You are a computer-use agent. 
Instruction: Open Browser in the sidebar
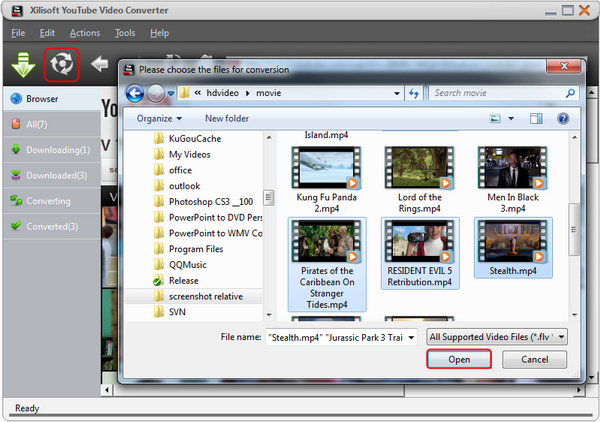click(x=52, y=99)
